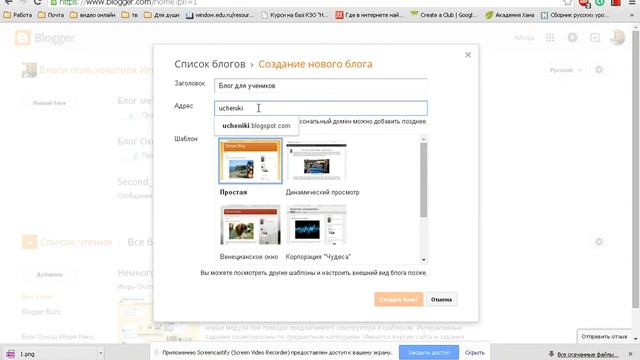The width and height of the screenshot is (640, 360).
Task: Open the Для души bookmark folder
Action: click(x=162, y=15)
